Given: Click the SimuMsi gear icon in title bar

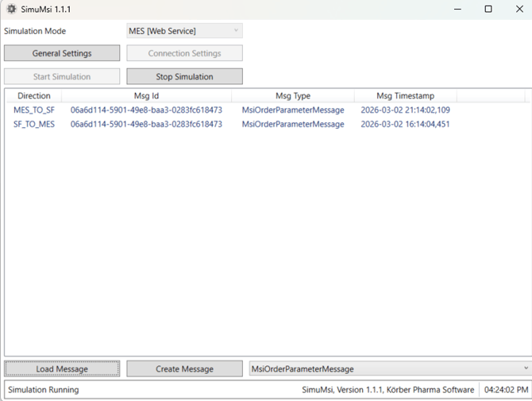Looking at the screenshot, I should pos(11,9).
